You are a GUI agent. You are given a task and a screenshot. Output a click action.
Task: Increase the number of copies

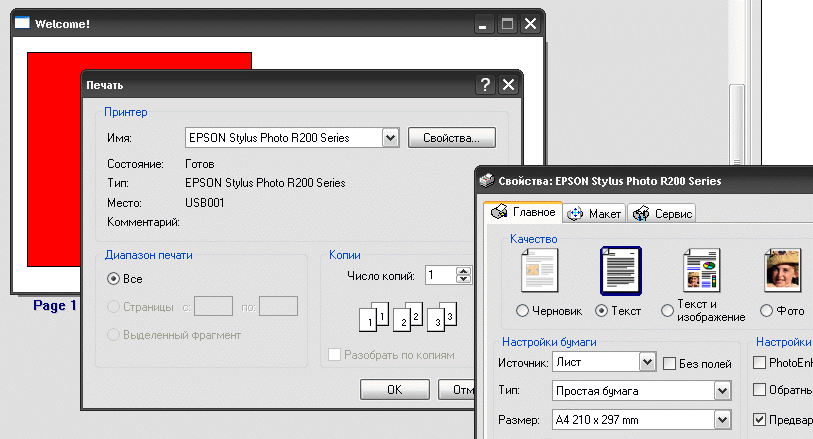coord(464,271)
